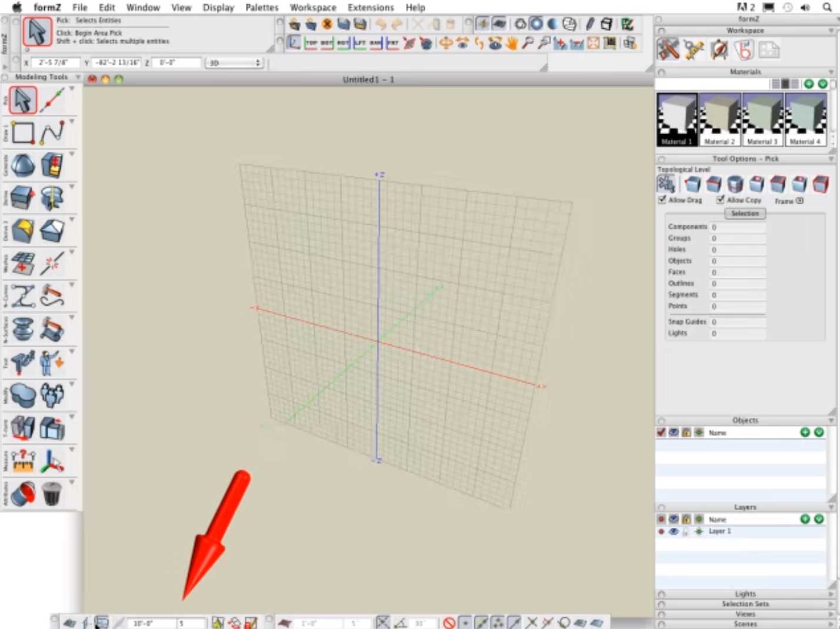Click the X coordinate input field
The image size is (840, 629).
click(x=56, y=62)
